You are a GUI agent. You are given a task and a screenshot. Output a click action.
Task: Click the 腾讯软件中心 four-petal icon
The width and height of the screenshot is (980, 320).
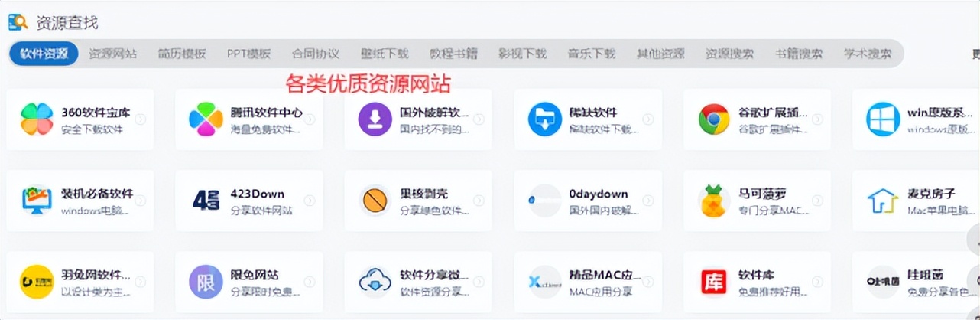(206, 119)
